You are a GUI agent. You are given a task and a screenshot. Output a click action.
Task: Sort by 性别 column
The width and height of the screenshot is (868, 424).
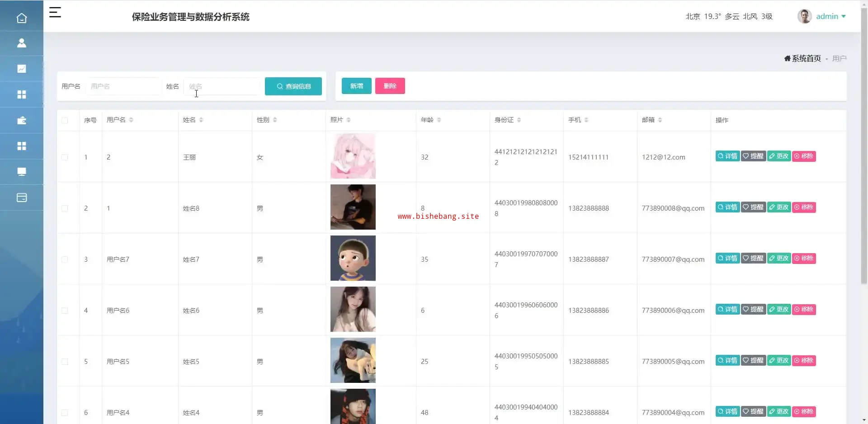[x=275, y=120]
